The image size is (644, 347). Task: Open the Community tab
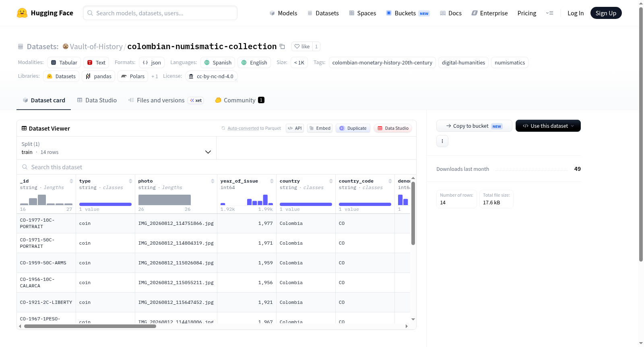click(239, 100)
